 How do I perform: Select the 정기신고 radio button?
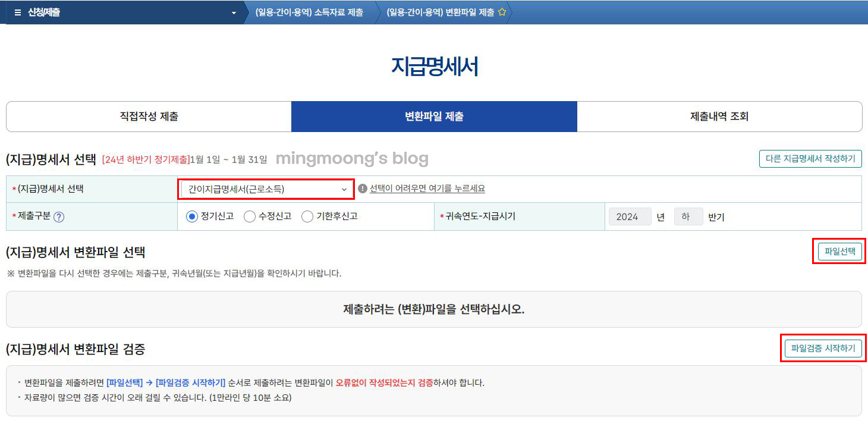[x=191, y=216]
